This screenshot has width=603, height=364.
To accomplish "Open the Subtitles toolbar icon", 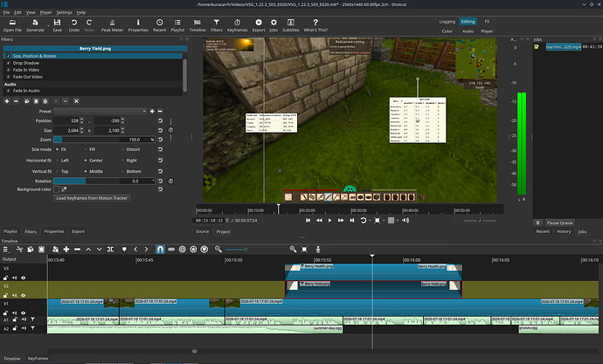I will point(291,25).
